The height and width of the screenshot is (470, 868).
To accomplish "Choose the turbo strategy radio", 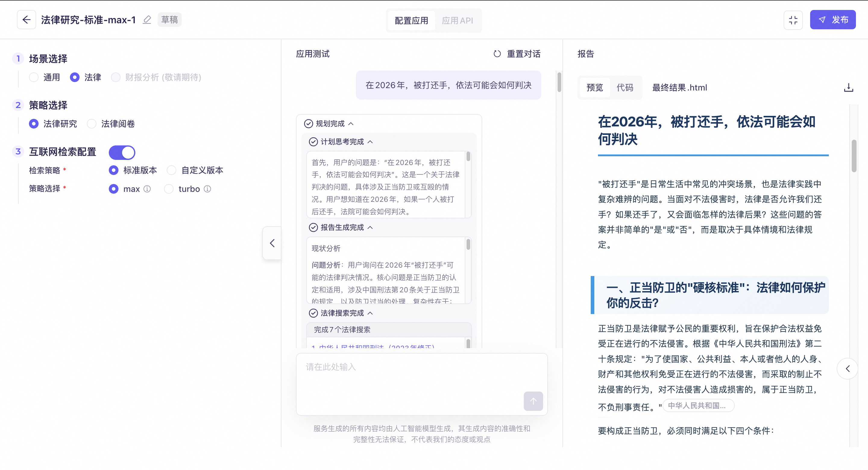I will coord(169,189).
